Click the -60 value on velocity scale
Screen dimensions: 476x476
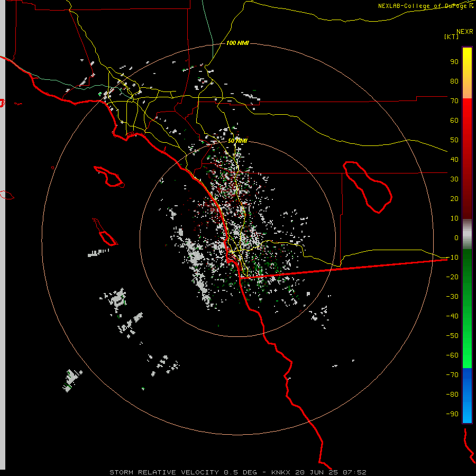[x=452, y=355]
